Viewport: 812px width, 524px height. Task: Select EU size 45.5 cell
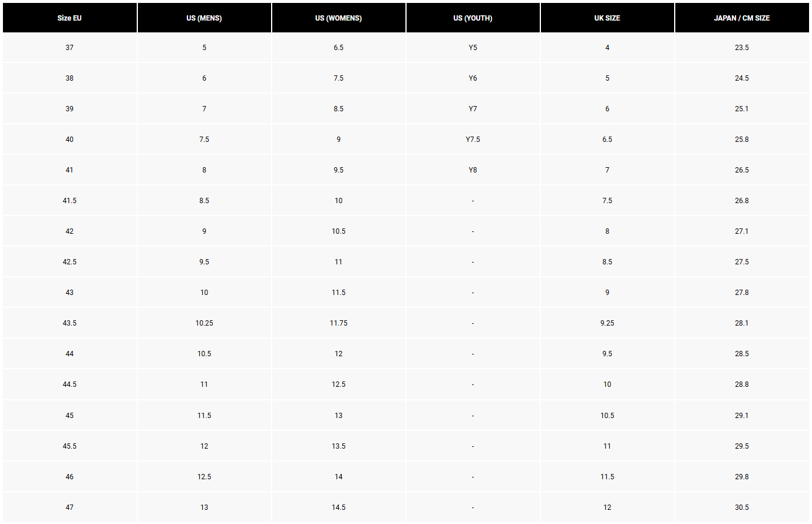click(70, 446)
